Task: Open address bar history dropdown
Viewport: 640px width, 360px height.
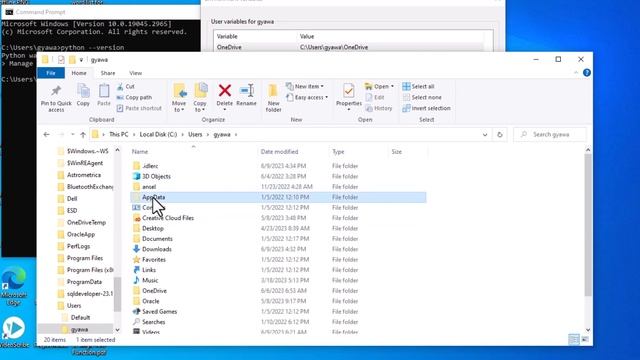Action: (x=485, y=134)
